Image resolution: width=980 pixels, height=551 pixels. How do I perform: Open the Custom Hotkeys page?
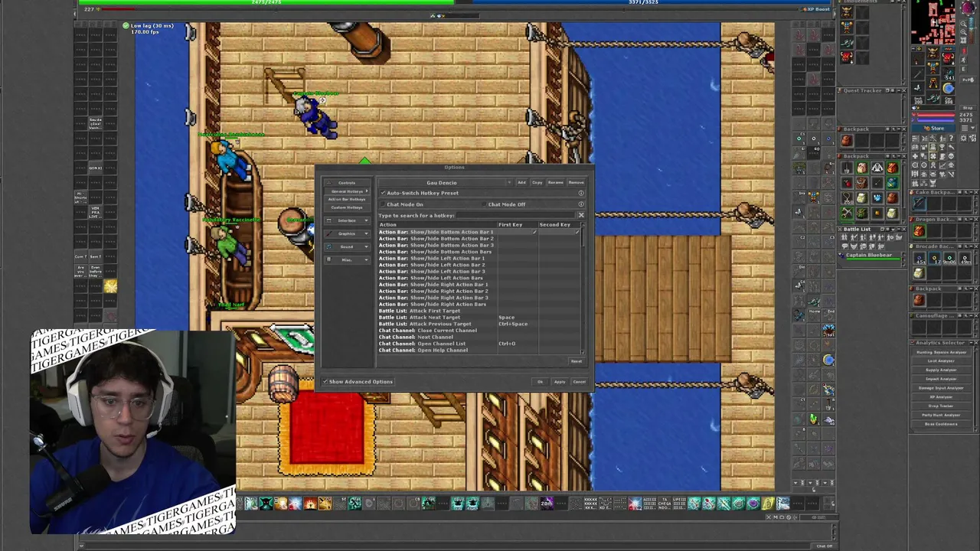click(x=347, y=207)
